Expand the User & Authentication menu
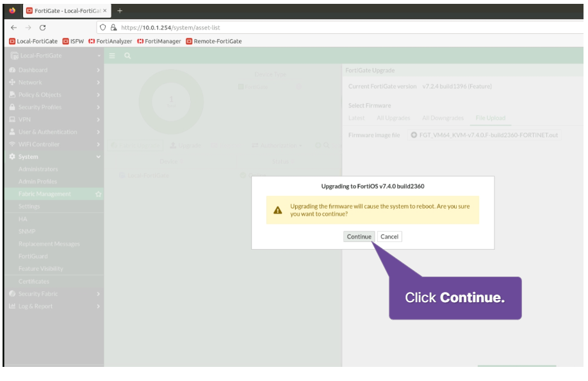The width and height of the screenshot is (588, 381). click(x=54, y=132)
